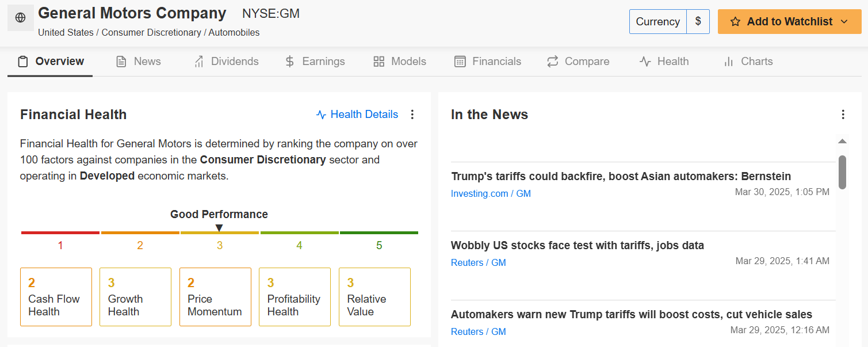
Task: Click Reuters / GM under Automakers warn headline
Action: click(479, 332)
